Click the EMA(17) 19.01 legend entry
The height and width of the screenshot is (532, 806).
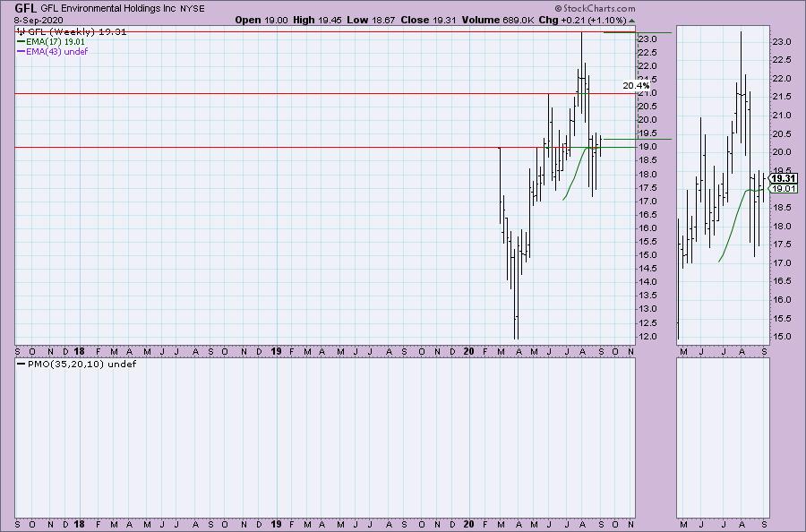[x=51, y=41]
